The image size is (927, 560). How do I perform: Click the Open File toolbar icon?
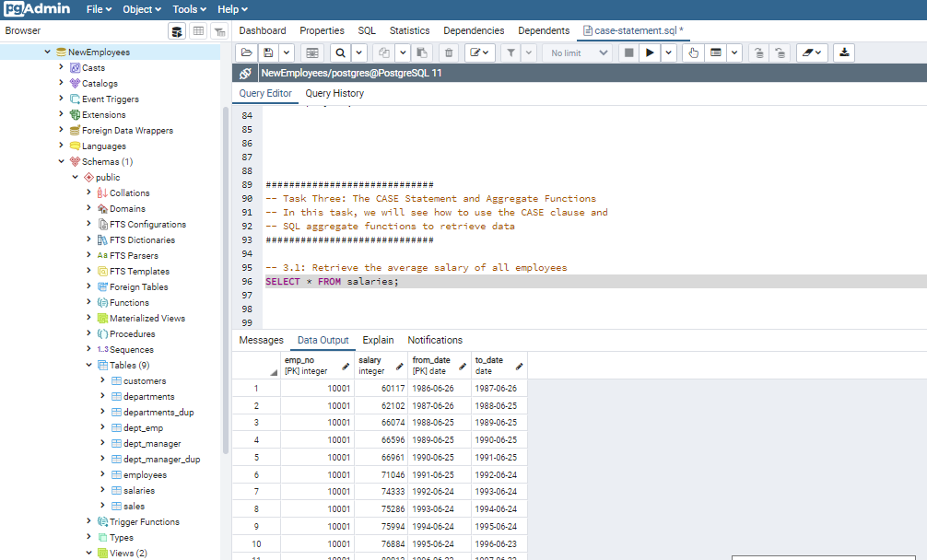pyautogui.click(x=247, y=52)
